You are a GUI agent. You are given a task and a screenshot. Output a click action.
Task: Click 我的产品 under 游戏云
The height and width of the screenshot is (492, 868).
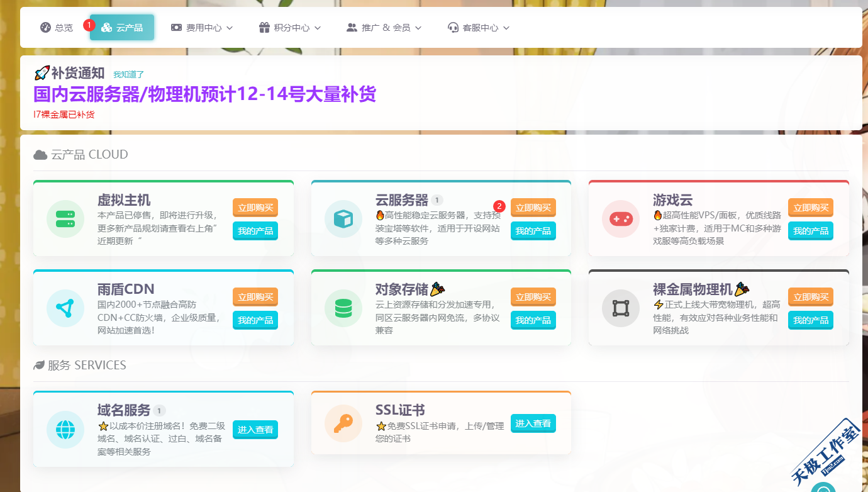(x=811, y=231)
